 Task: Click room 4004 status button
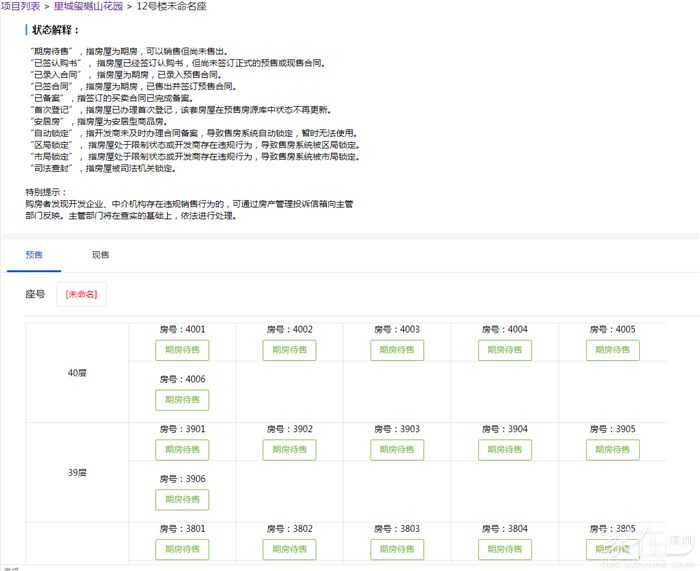click(504, 350)
